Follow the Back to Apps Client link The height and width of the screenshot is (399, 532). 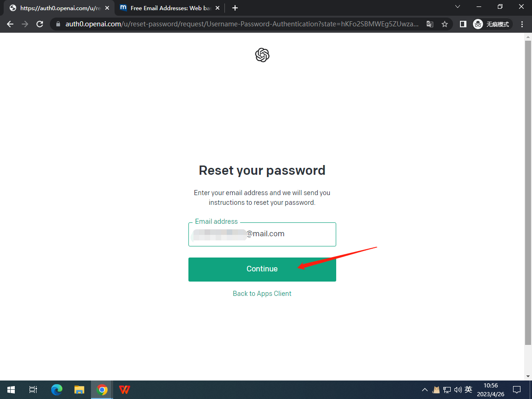point(262,294)
